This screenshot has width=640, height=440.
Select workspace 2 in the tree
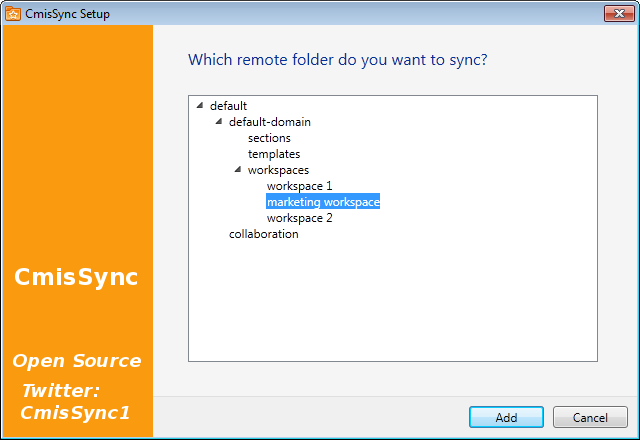(299, 218)
